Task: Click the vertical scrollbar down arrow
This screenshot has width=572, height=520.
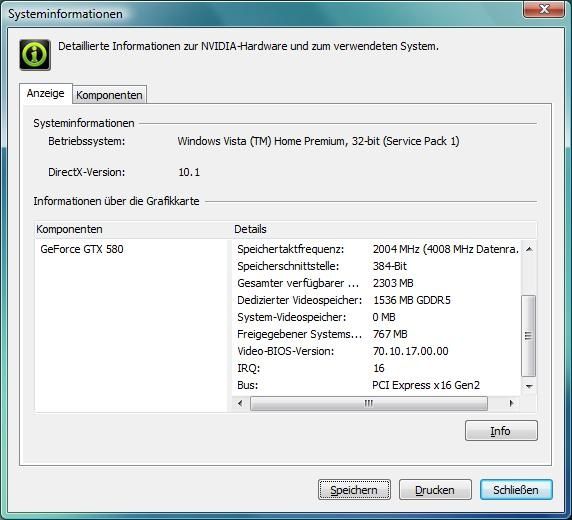Action: coord(529,386)
